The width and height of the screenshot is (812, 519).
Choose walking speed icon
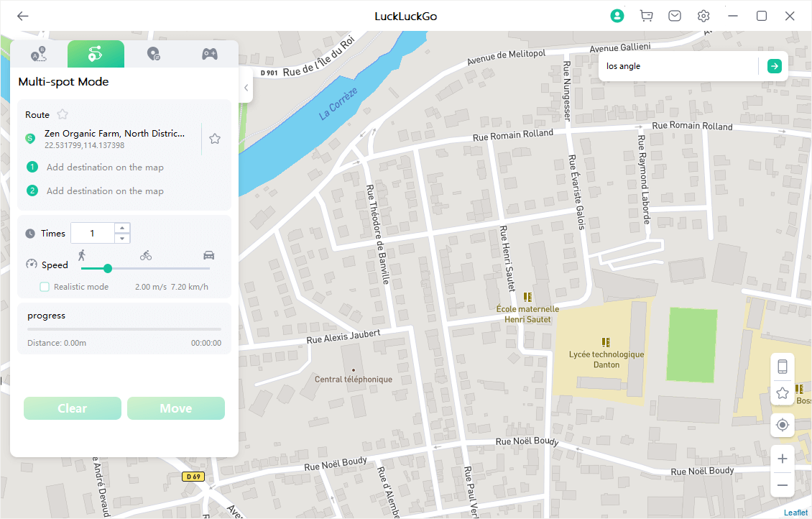tap(82, 255)
